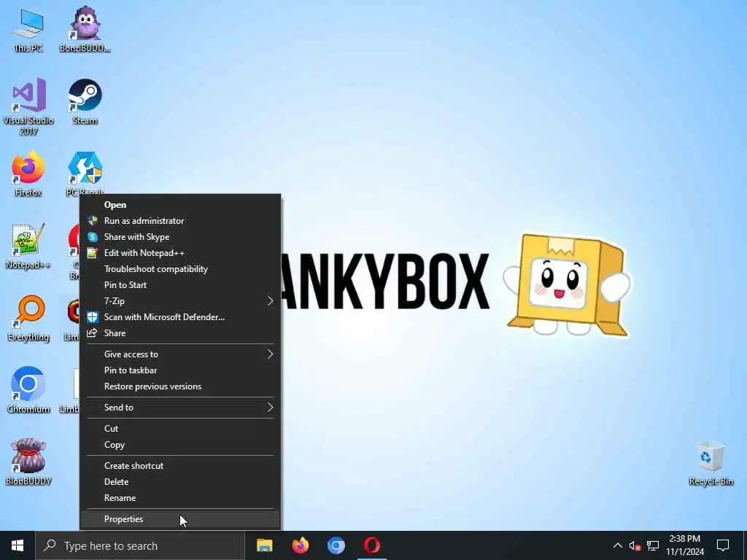Screen dimensions: 747x560
Task: Select the Recycle Bin icon
Action: pyautogui.click(x=711, y=463)
